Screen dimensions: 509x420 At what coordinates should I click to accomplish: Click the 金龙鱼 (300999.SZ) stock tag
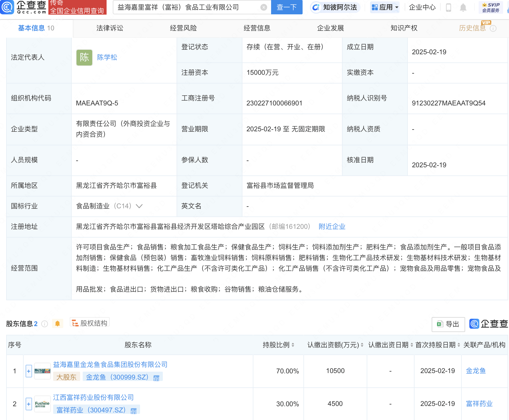[123, 377]
